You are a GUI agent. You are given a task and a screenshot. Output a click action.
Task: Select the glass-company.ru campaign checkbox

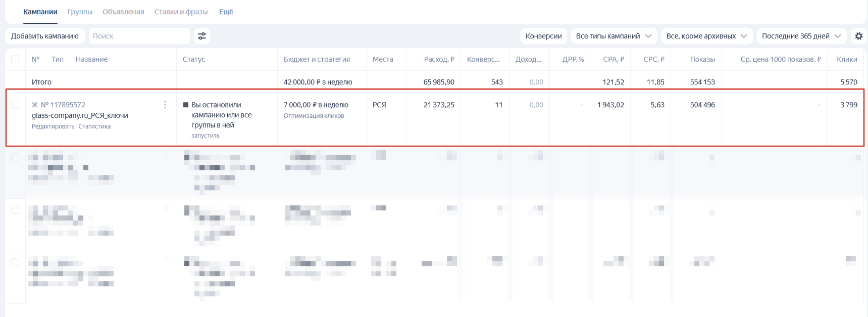[15, 105]
